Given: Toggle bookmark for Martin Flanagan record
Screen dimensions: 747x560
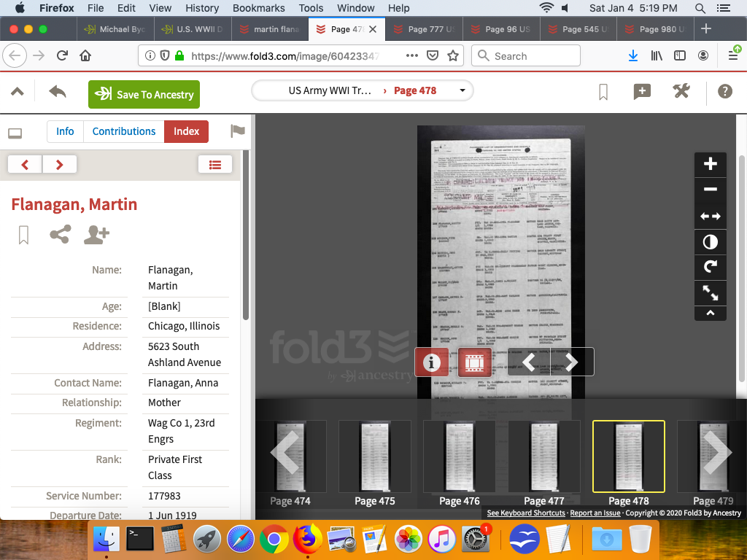Looking at the screenshot, I should [x=23, y=235].
